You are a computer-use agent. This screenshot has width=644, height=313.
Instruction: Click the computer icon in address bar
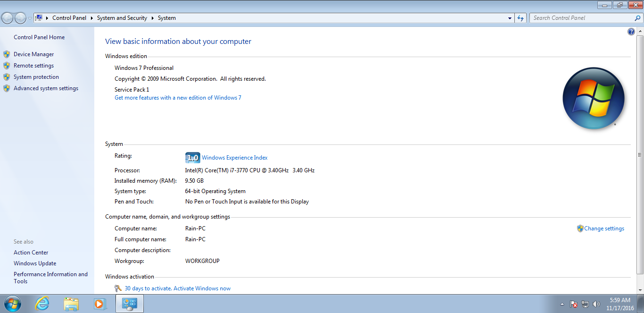click(39, 18)
